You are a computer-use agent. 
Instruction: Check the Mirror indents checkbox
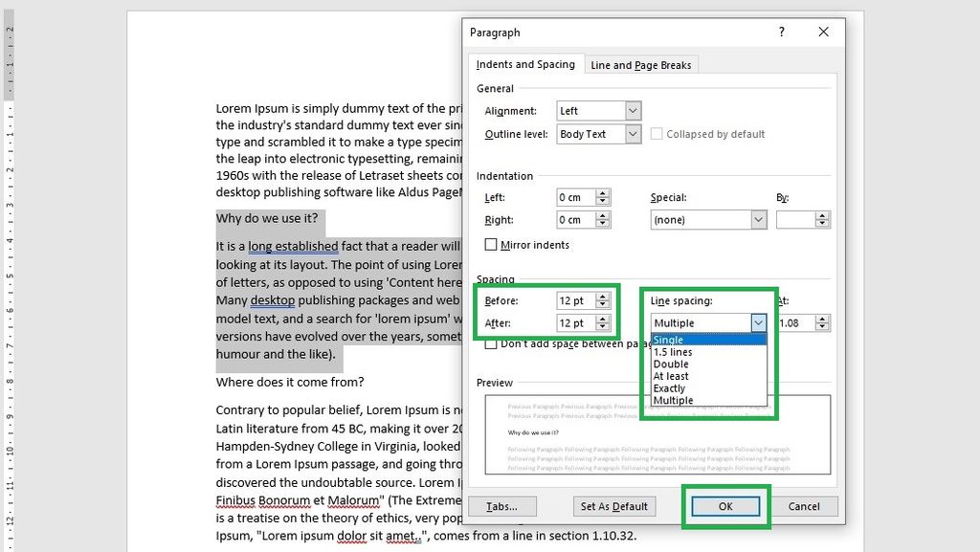pyautogui.click(x=492, y=244)
